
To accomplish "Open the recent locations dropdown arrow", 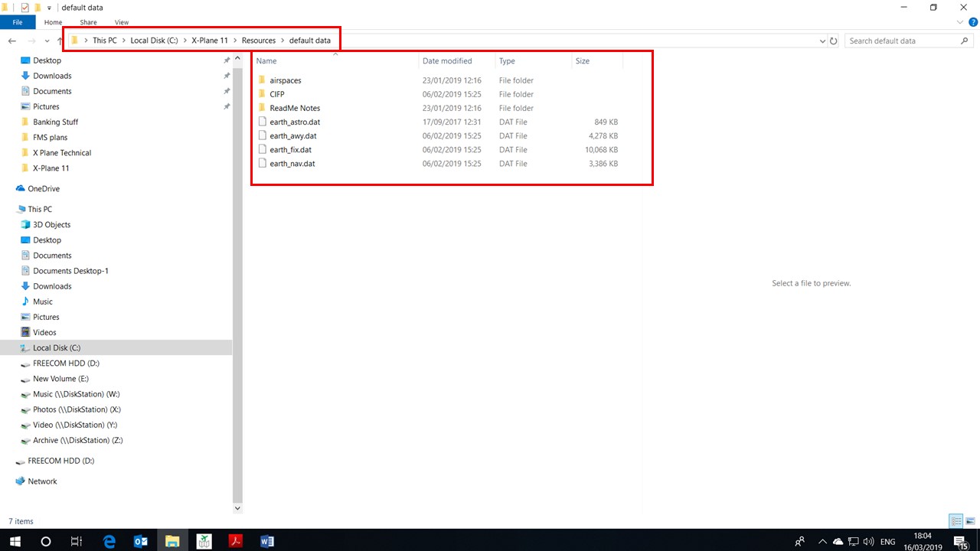I will click(47, 41).
